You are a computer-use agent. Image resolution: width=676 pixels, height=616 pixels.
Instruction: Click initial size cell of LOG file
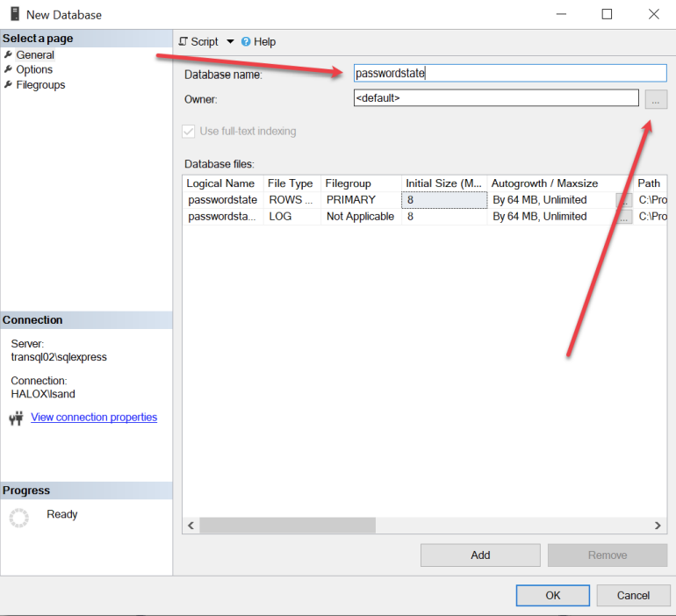(444, 216)
